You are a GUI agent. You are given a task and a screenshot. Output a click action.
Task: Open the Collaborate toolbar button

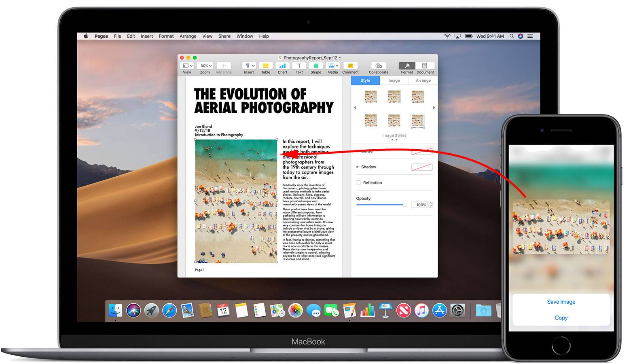click(x=378, y=66)
